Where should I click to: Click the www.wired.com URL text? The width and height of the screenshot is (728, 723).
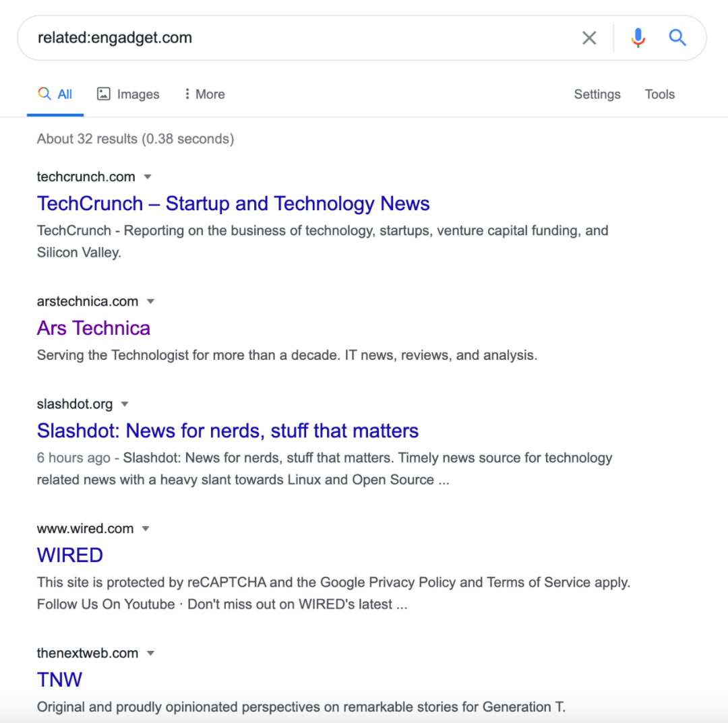pyautogui.click(x=85, y=528)
